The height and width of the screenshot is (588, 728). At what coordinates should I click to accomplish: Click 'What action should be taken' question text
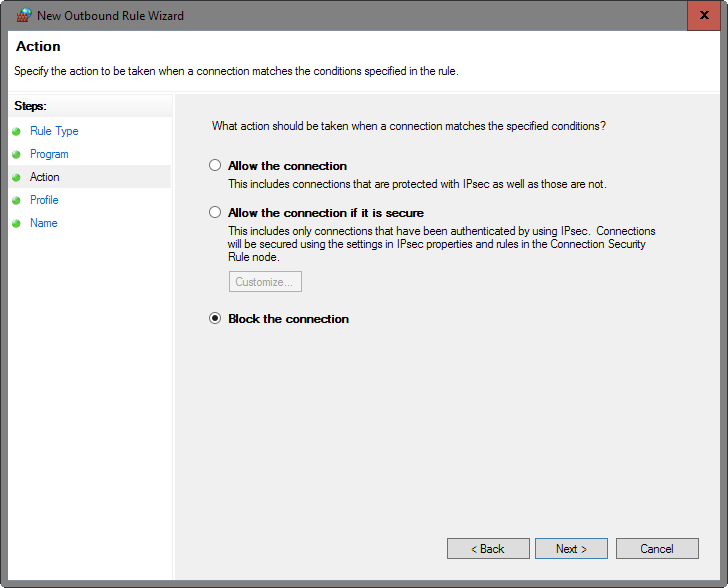point(409,126)
